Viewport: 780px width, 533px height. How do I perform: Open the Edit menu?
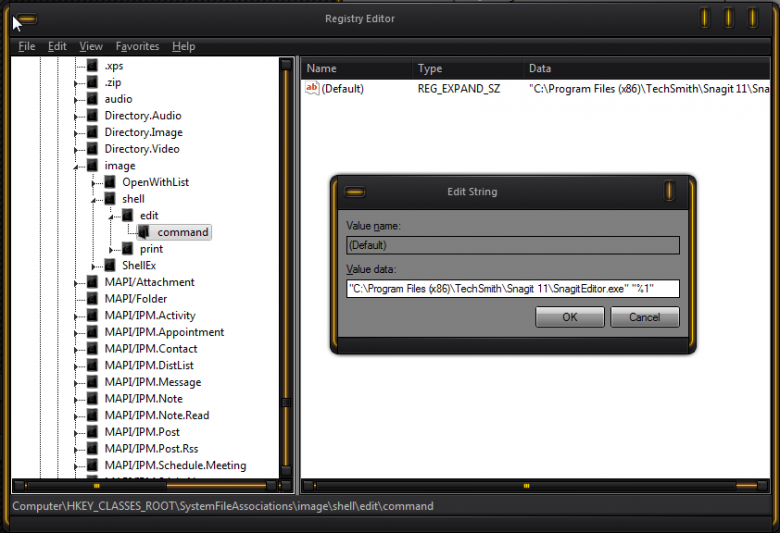(57, 46)
